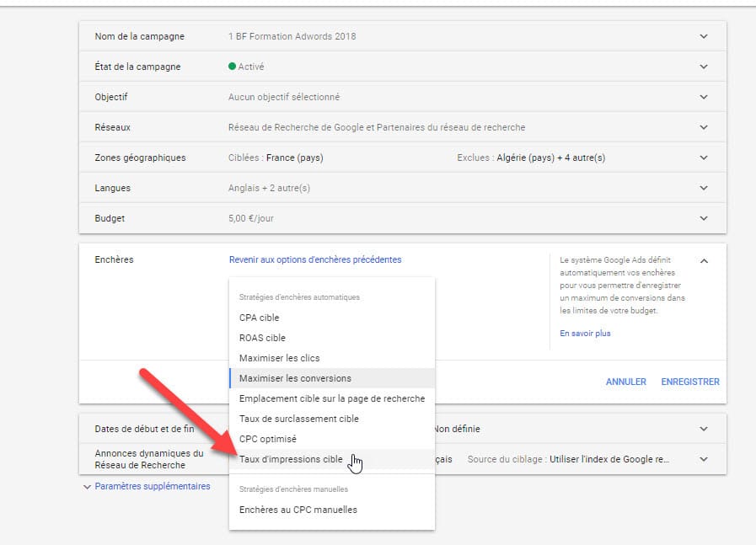756x545 pixels.
Task: Click the Stratégies d'enchères manuelles heading
Action: [x=293, y=489]
